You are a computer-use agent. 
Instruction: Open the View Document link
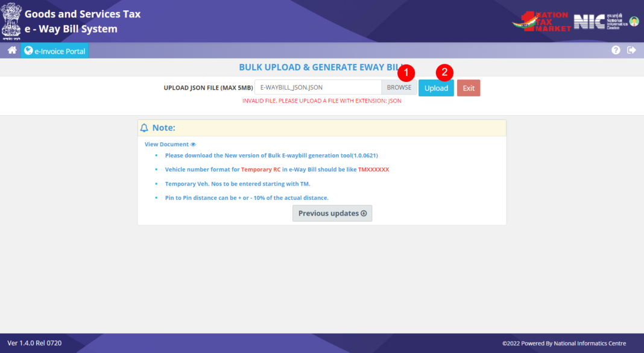tap(167, 144)
